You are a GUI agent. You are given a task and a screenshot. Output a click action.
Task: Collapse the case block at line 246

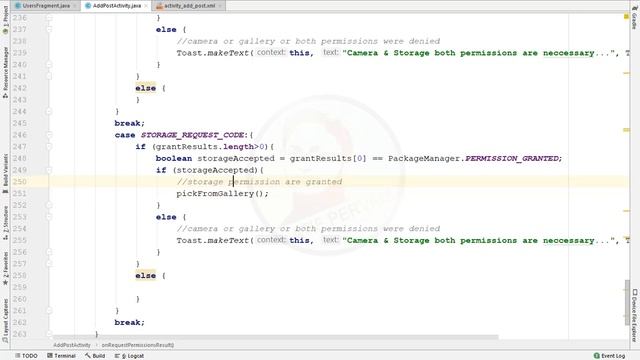click(49, 135)
